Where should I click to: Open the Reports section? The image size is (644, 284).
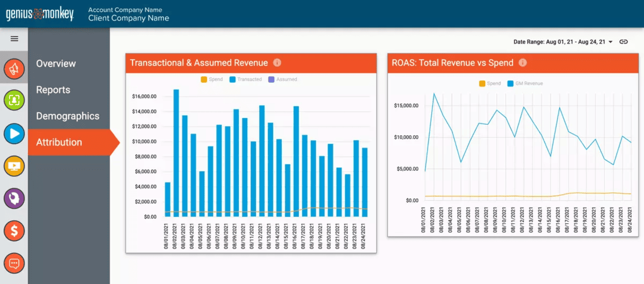click(53, 90)
